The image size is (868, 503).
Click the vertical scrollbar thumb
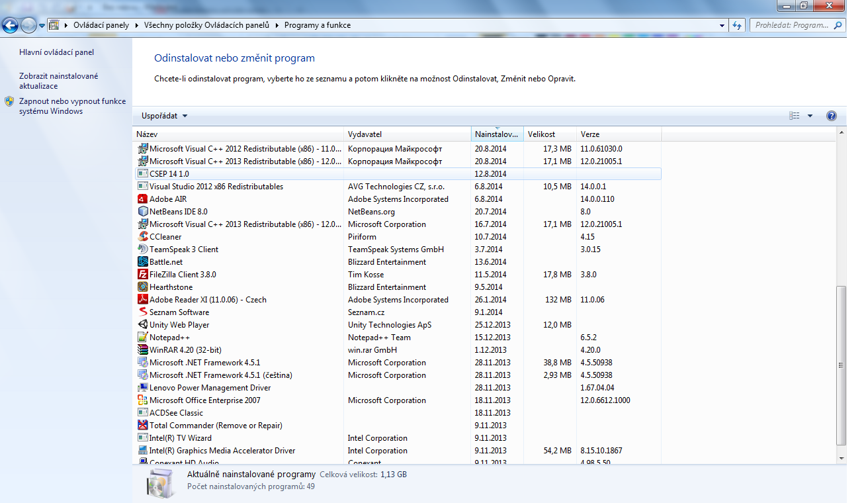point(842,365)
